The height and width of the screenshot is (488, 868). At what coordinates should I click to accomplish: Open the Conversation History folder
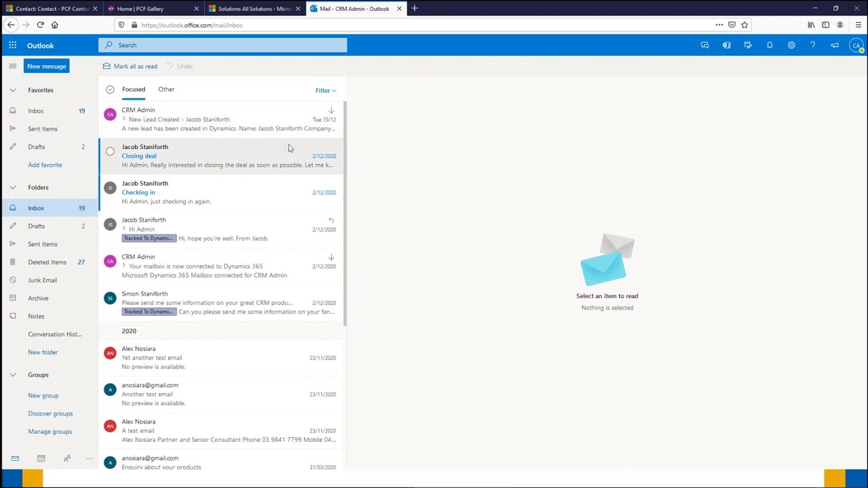pyautogui.click(x=54, y=334)
